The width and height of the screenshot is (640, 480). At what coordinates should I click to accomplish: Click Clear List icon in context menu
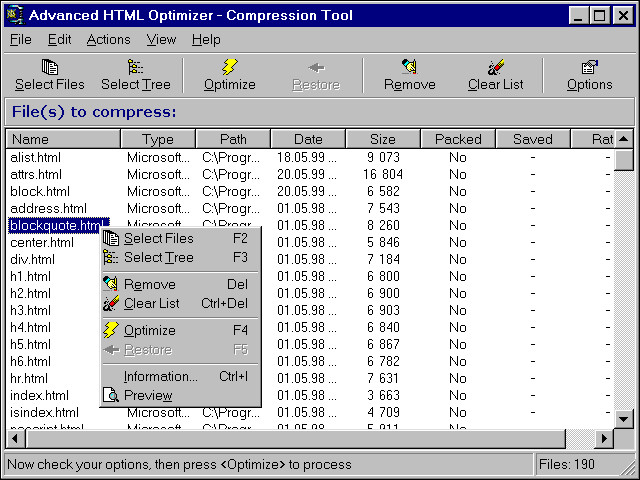[x=111, y=303]
